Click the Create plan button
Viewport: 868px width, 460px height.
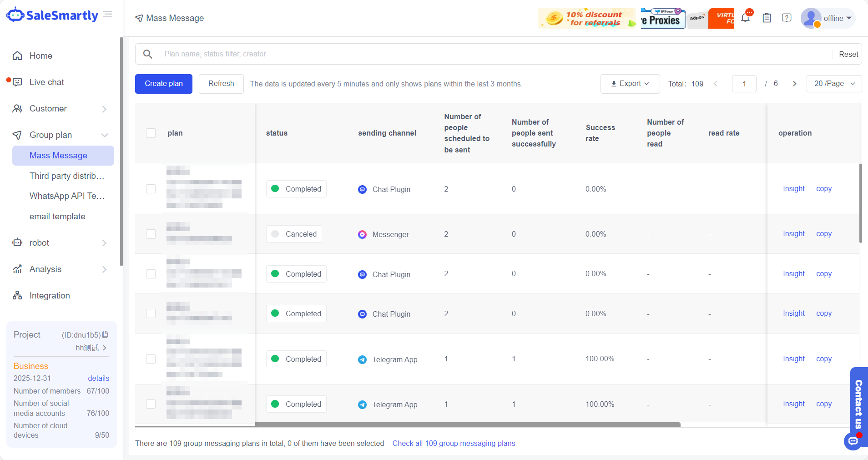(164, 84)
